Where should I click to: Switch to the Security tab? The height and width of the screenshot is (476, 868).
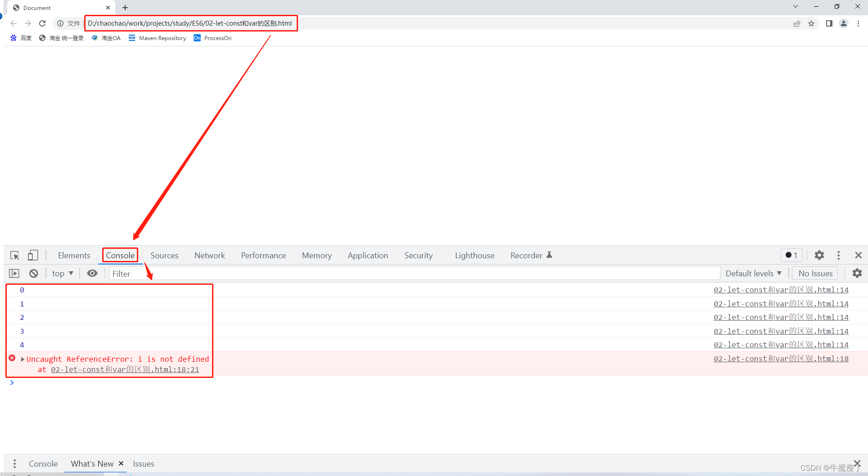(418, 256)
